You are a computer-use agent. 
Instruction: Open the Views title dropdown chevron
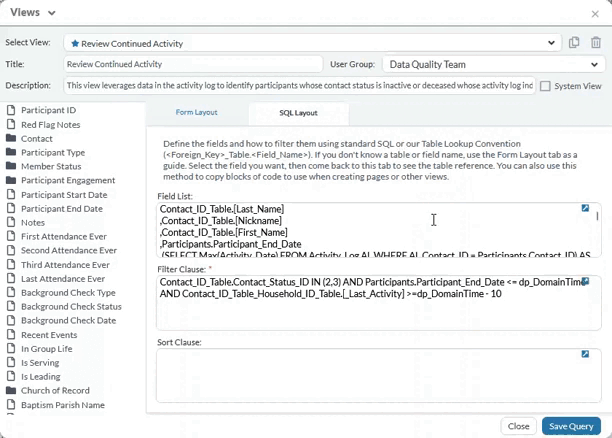point(52,13)
